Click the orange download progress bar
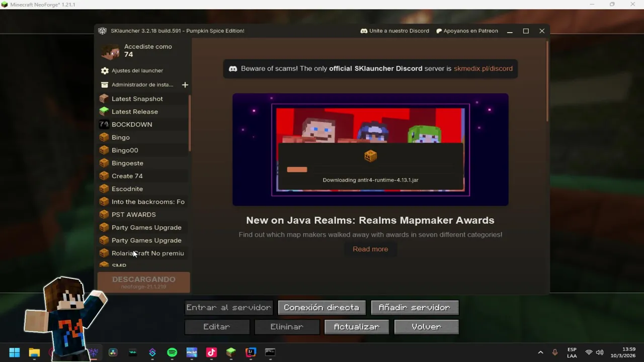This screenshot has height=362, width=644. point(297,169)
